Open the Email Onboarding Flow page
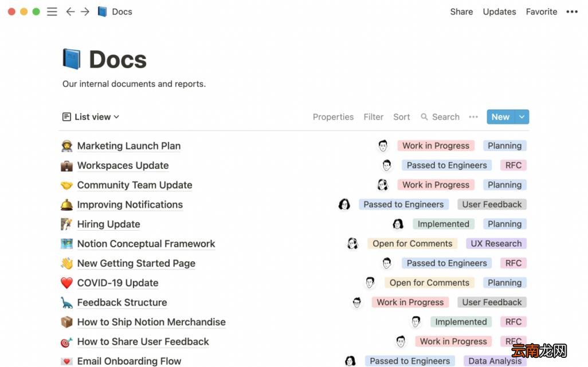588x367 pixels. coord(130,361)
